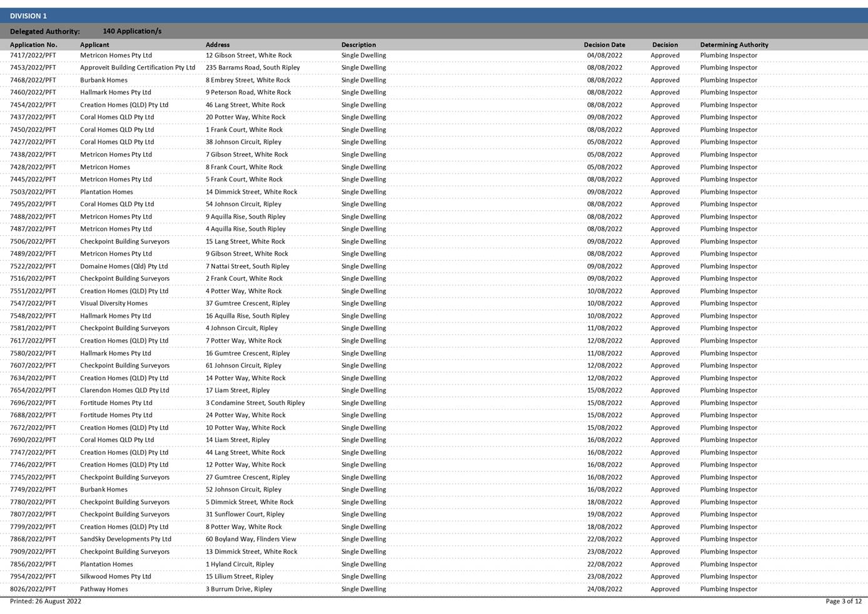Select application number 7489/2022/PFT
The height and width of the screenshot is (614, 868).
(x=33, y=254)
